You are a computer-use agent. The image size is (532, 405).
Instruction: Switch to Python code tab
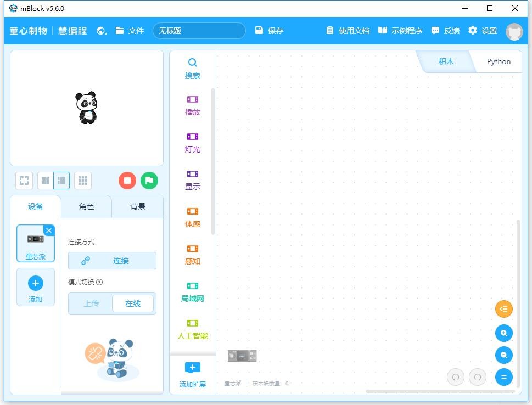(499, 61)
